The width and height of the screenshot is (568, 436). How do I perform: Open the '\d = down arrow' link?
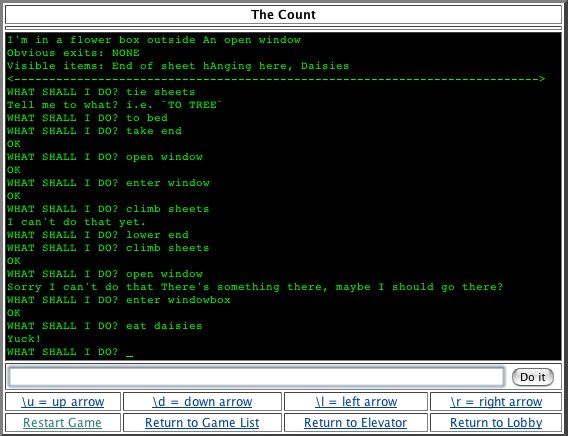pos(202,402)
